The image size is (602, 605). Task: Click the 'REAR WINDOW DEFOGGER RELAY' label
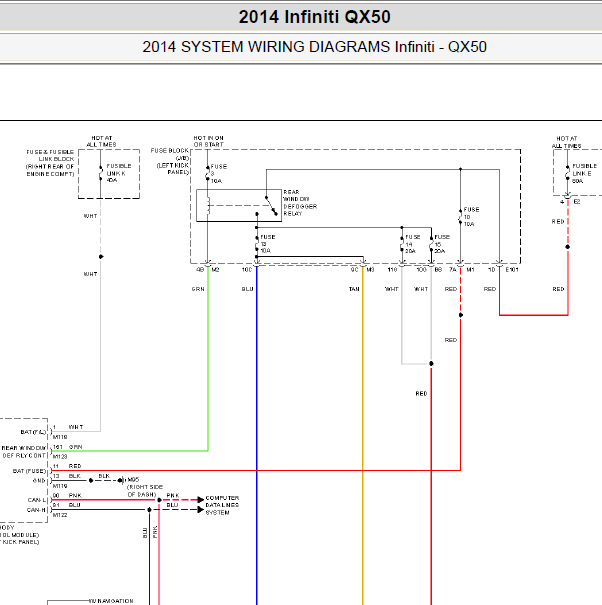click(x=300, y=203)
